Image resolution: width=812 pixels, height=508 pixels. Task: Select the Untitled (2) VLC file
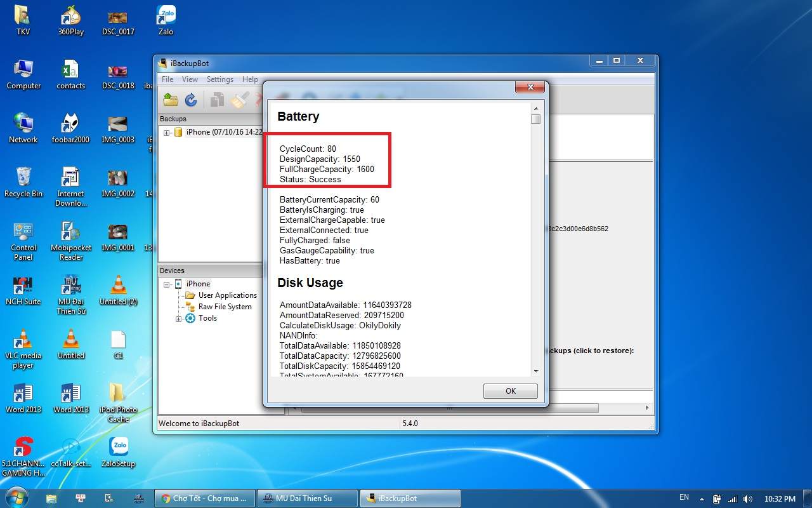(x=118, y=291)
